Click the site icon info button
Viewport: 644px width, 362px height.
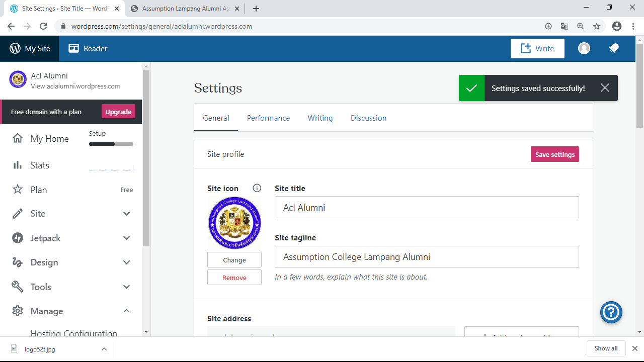click(257, 188)
